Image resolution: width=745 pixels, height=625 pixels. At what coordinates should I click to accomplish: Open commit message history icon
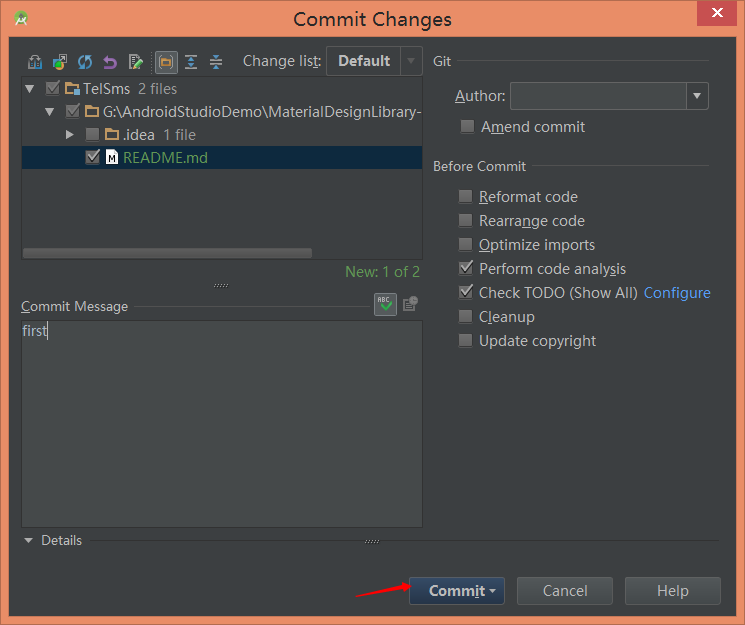tap(410, 304)
